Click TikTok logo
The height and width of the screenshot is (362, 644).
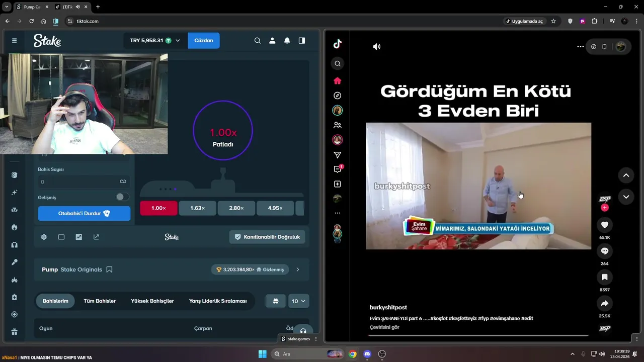pyautogui.click(x=338, y=44)
